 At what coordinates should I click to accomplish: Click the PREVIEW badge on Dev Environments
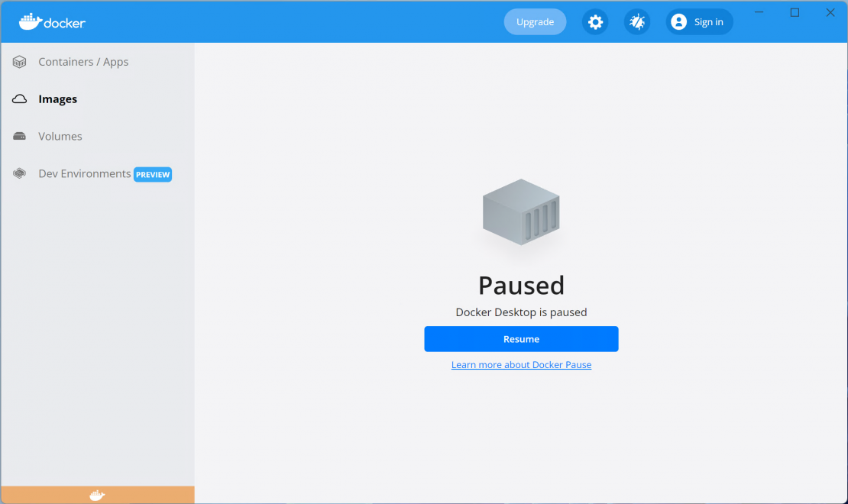click(x=153, y=175)
